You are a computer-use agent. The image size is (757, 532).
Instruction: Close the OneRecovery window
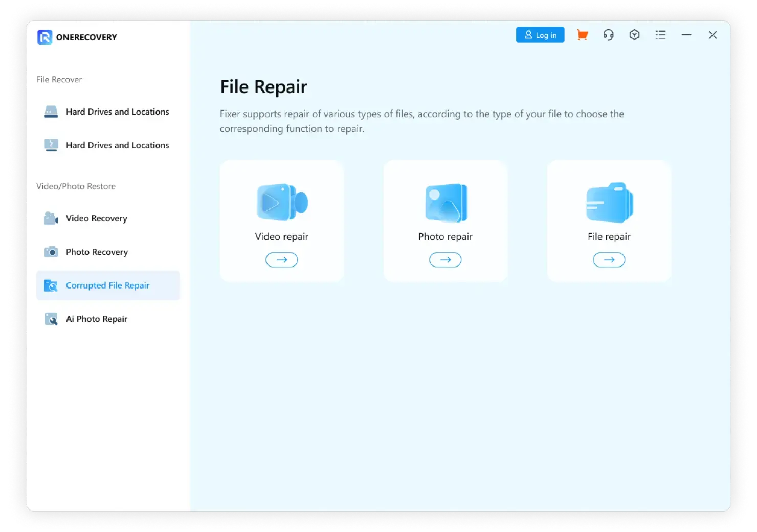713,35
